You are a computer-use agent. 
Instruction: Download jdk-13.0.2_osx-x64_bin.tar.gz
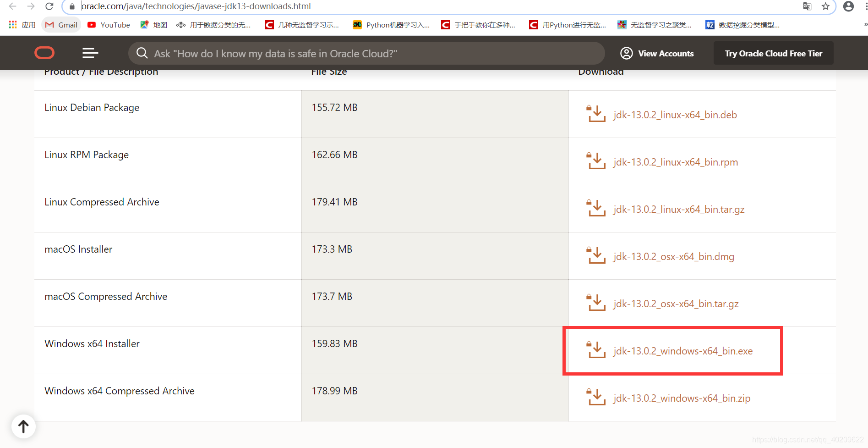[676, 304]
